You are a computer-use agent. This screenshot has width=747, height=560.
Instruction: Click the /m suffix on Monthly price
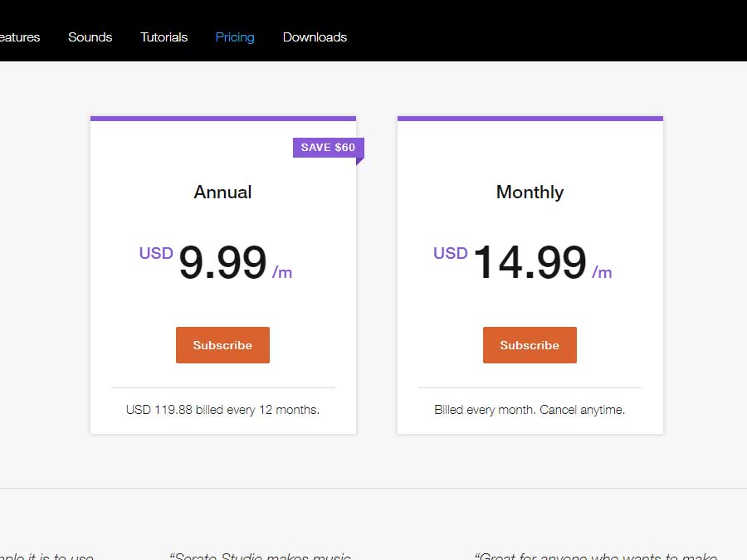coord(602,272)
